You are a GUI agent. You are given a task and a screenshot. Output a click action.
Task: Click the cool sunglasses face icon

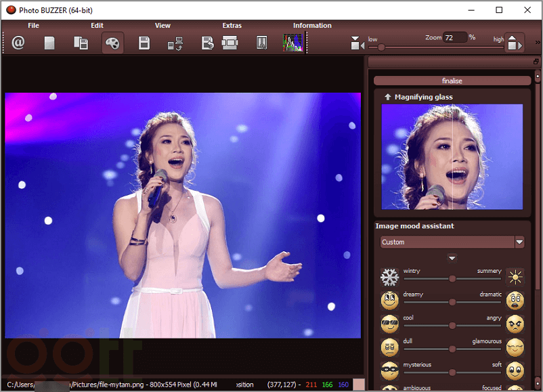coord(389,324)
